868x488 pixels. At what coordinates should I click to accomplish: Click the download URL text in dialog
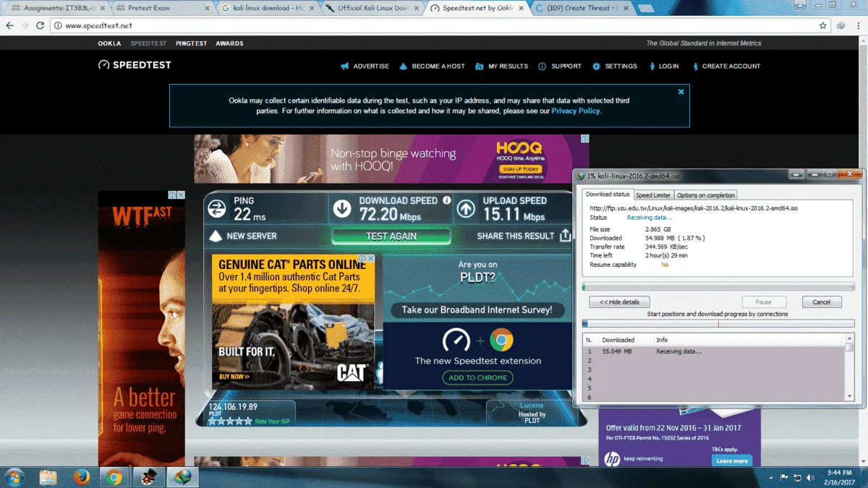coord(694,208)
